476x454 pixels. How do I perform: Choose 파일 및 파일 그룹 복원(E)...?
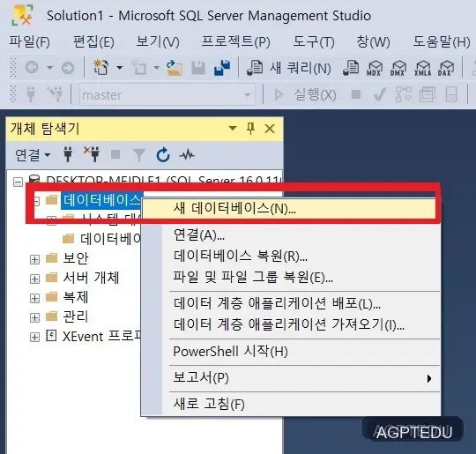(x=291, y=277)
